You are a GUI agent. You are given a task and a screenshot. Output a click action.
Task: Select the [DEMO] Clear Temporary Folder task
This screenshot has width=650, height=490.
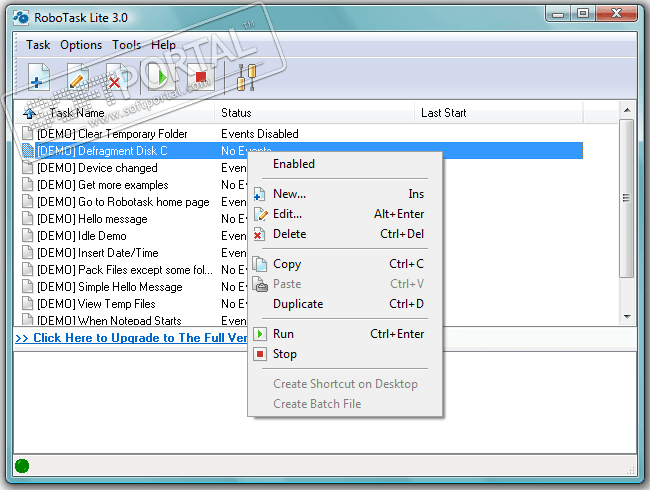coord(112,134)
